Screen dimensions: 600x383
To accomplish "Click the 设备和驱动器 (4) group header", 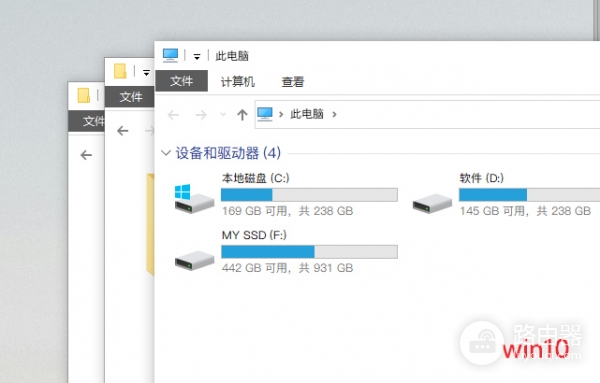I will [228, 153].
